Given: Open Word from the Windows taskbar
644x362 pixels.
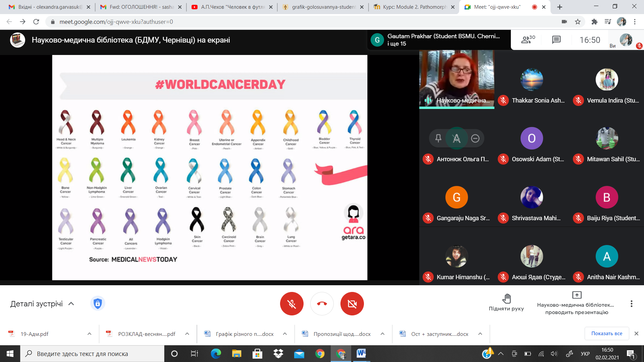Looking at the screenshot, I should [x=361, y=353].
